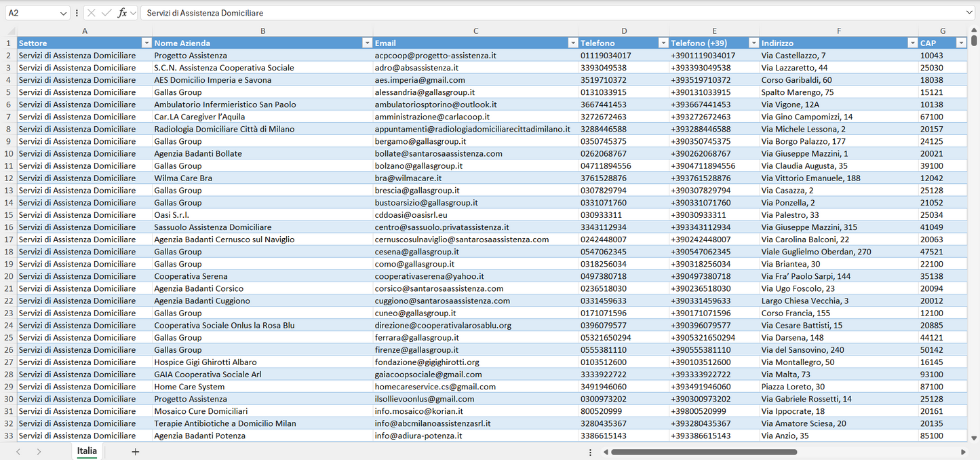The width and height of the screenshot is (980, 460).
Task: Click phone number 04711894556
Action: tap(624, 166)
